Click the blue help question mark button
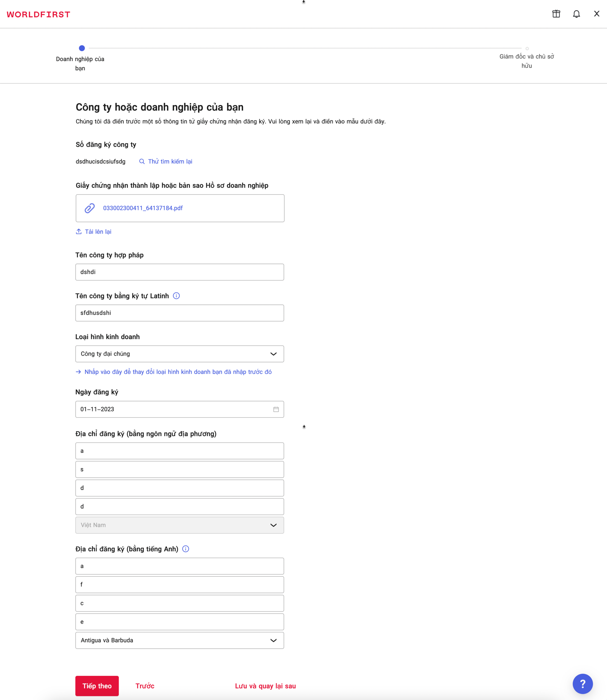This screenshot has height=700, width=607. [582, 684]
